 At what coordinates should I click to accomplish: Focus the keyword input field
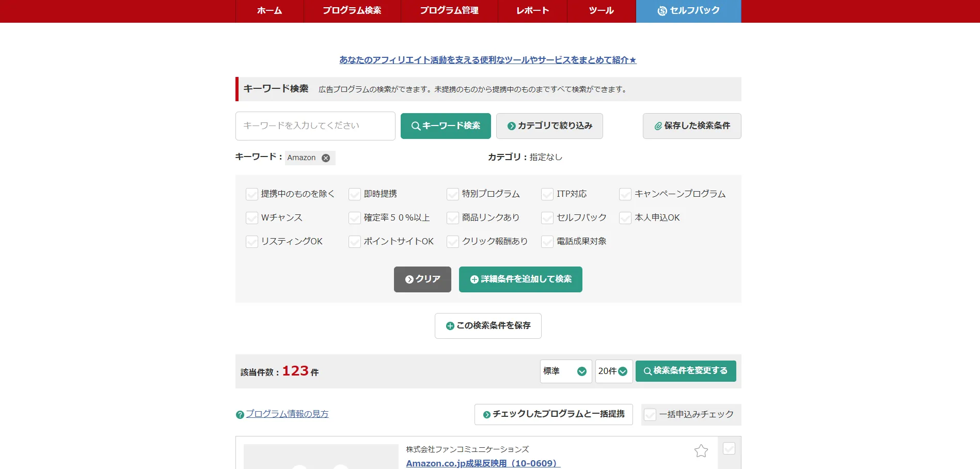tap(315, 126)
